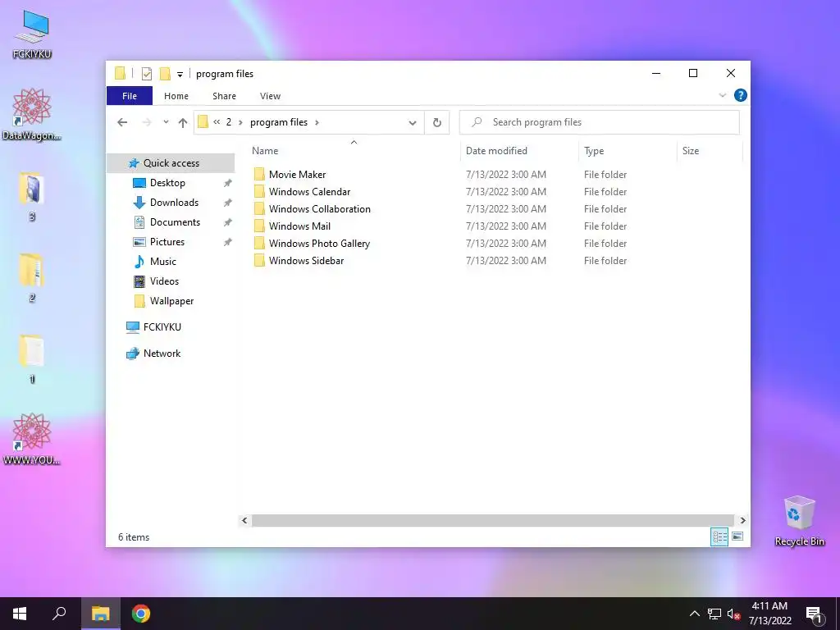
Task: Switch to Details view layout icon
Action: coord(719,536)
